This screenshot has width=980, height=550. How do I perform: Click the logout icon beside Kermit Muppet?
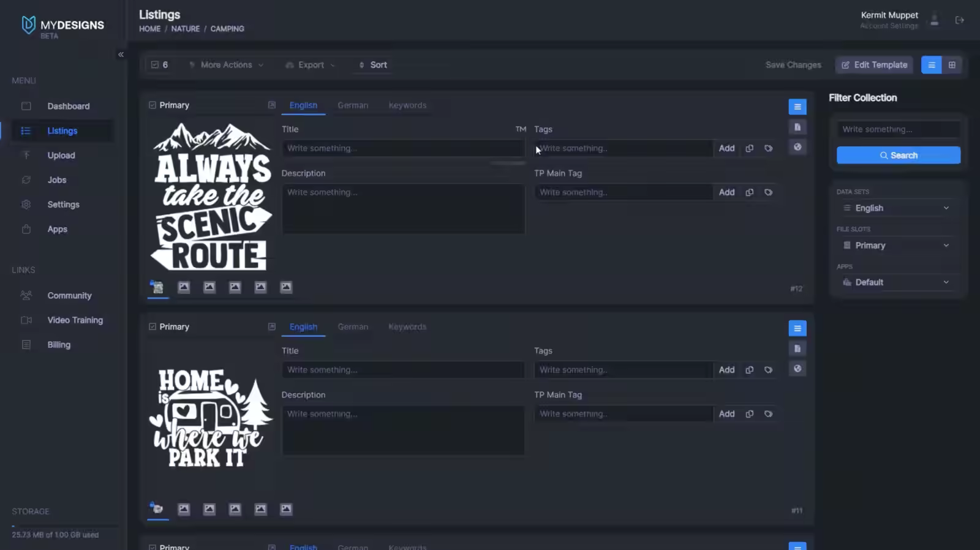pos(960,20)
